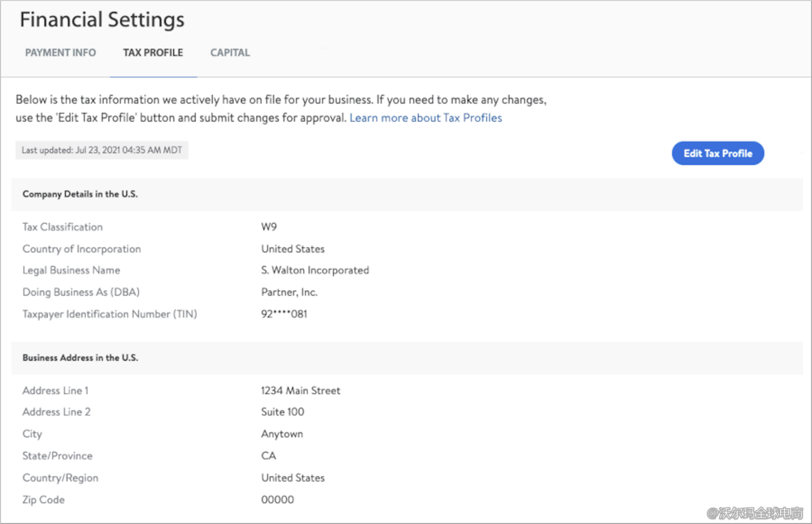Click the Partner, Inc. DBA value

tap(289, 292)
